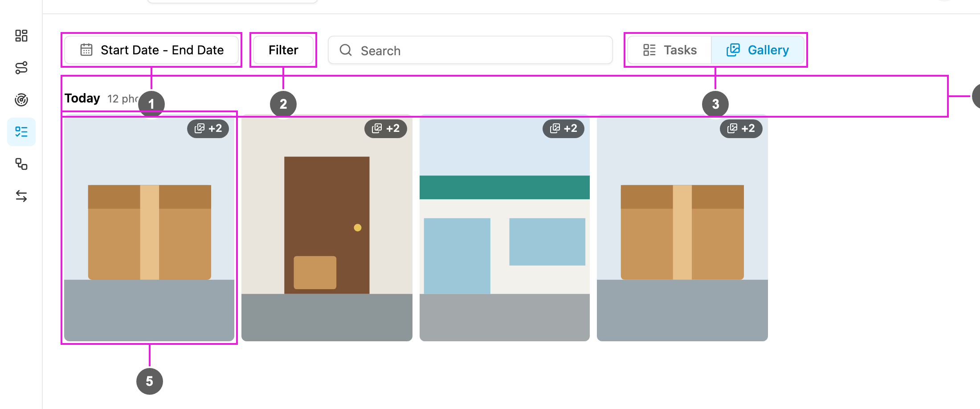Open the Start Date - End Date picker
980x409 pixels.
[x=151, y=50]
